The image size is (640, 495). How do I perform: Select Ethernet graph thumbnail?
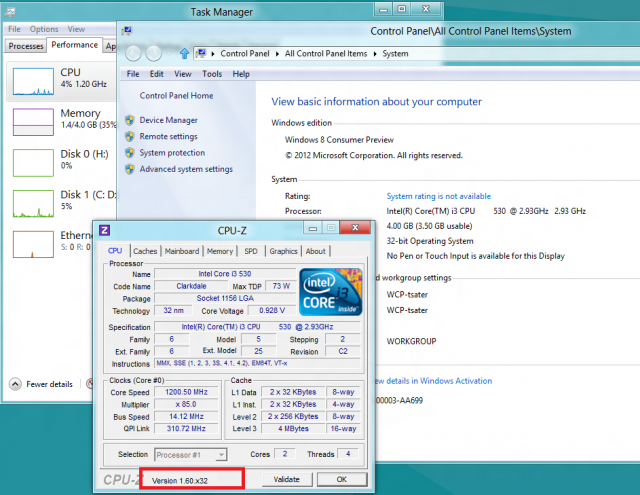(33, 244)
